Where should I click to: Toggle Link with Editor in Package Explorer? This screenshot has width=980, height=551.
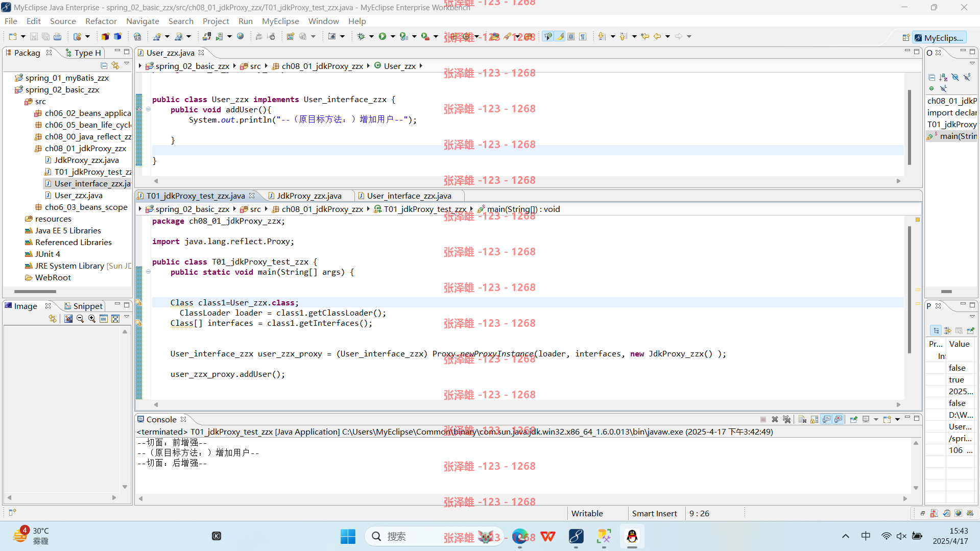115,65
